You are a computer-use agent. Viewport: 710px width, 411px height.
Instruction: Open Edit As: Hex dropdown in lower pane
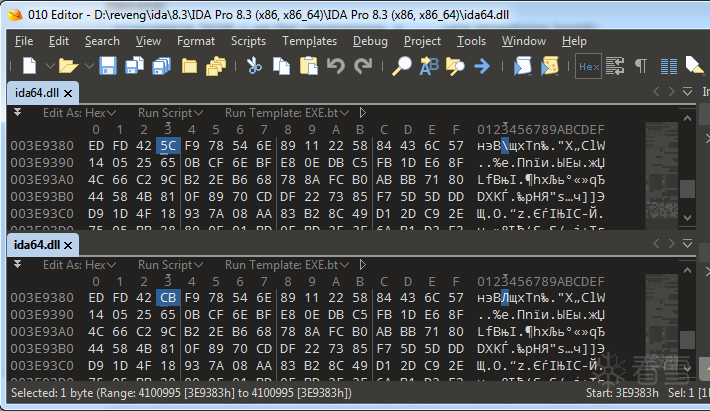pos(79,265)
